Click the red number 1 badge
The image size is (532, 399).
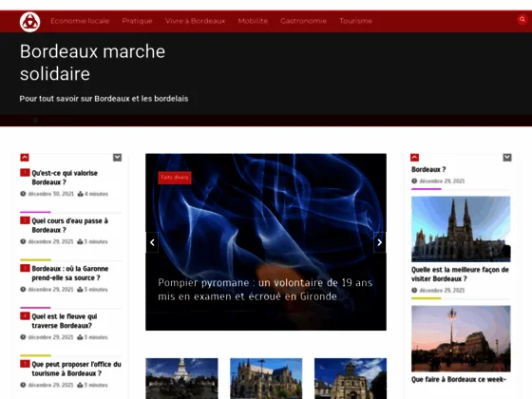pos(25,173)
